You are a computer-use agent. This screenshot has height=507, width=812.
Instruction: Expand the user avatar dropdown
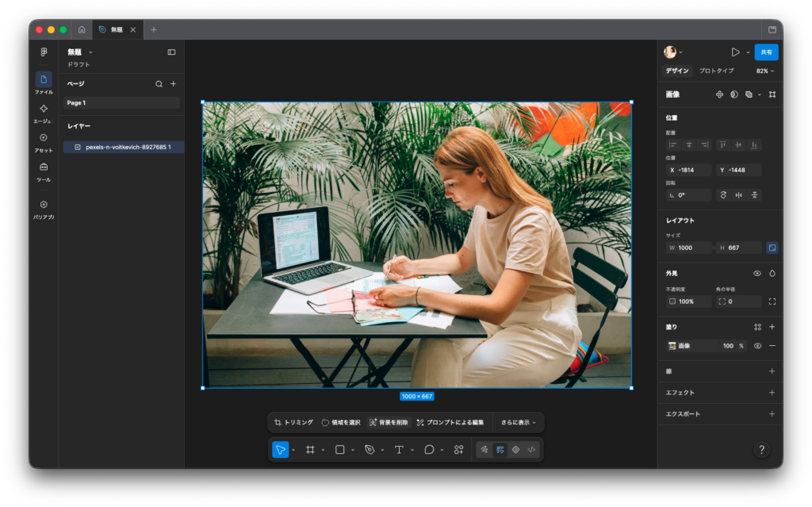[x=680, y=52]
